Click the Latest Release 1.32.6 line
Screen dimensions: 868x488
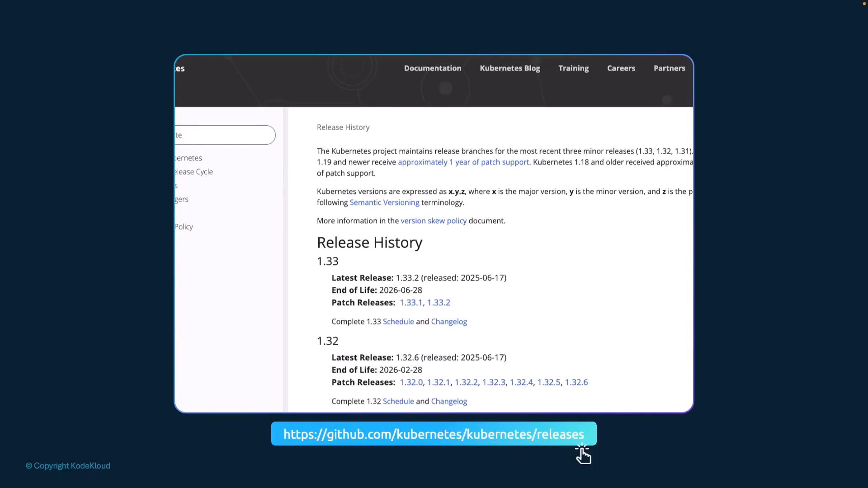[419, 357]
